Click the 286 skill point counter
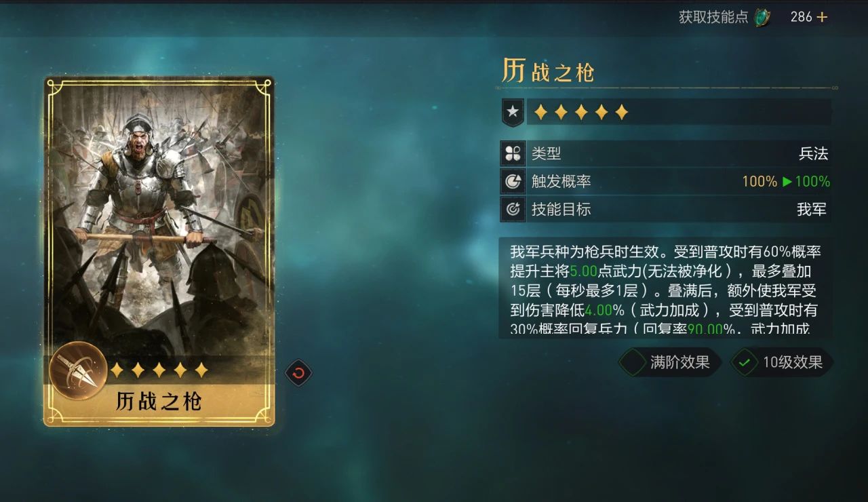This screenshot has height=502, width=868. click(801, 17)
